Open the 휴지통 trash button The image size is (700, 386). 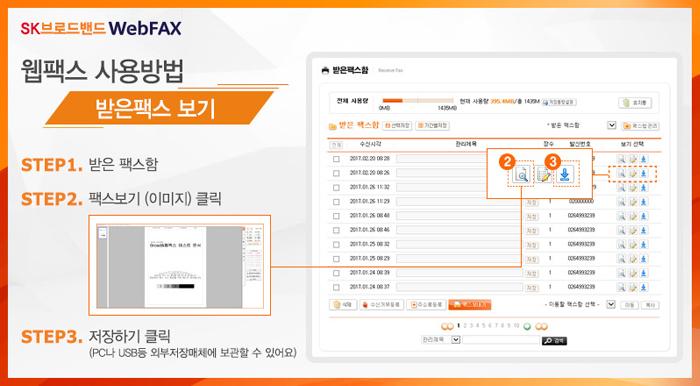point(635,103)
